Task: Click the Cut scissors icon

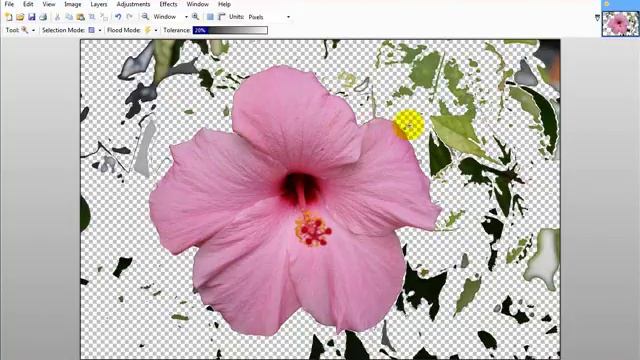Action: [x=58, y=17]
